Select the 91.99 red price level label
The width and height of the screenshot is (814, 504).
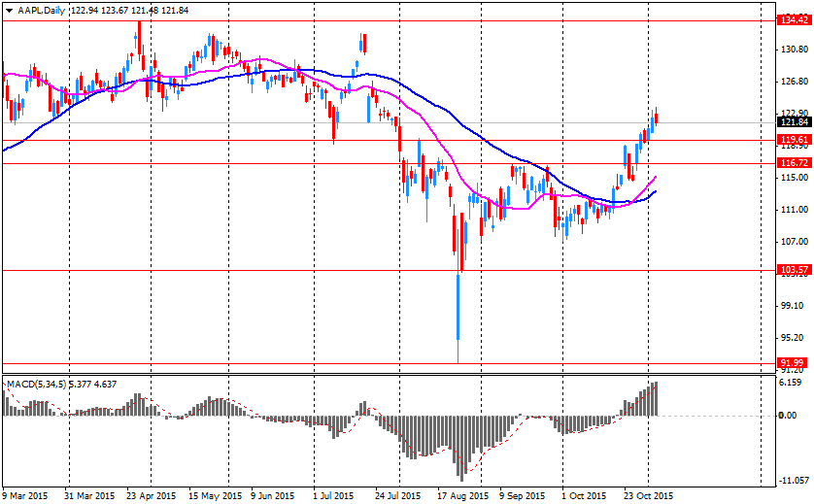793,363
